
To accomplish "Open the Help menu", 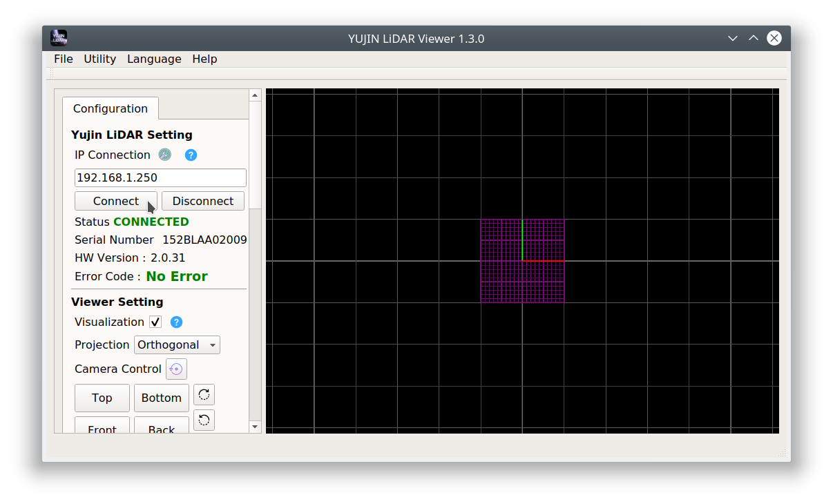I will point(204,59).
